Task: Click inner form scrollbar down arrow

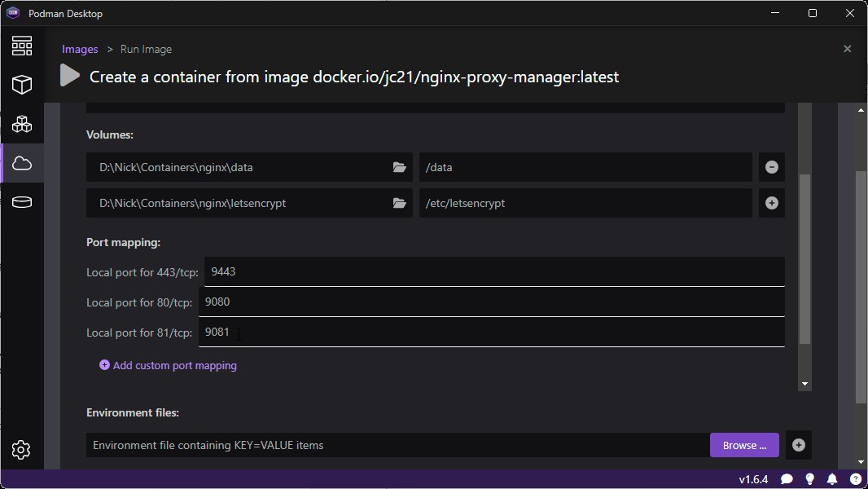Action: (x=804, y=384)
